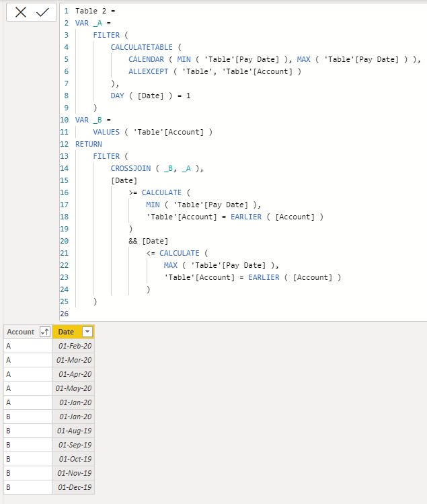Click EARLIER function on line 18
Viewport: 427px width, 504px height.
246,217
